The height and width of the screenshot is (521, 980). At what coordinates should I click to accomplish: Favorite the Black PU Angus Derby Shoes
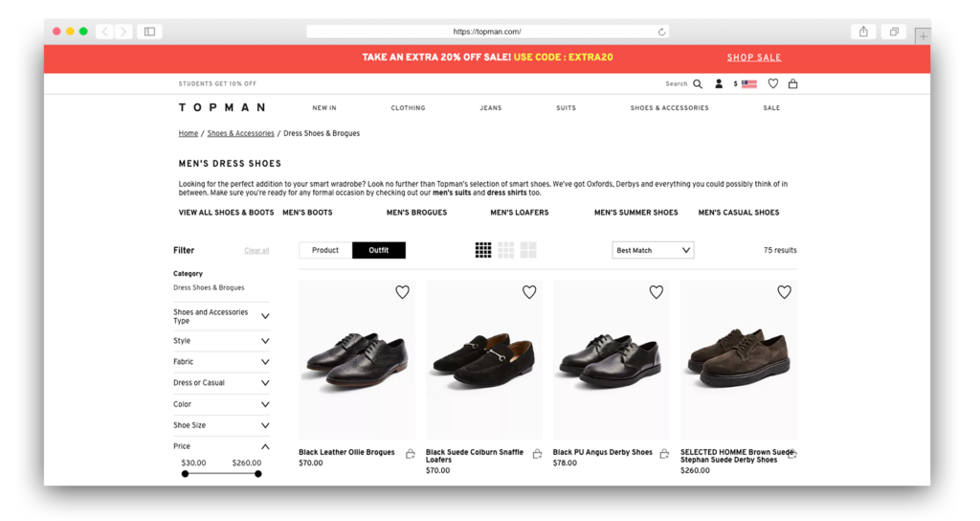coord(657,292)
